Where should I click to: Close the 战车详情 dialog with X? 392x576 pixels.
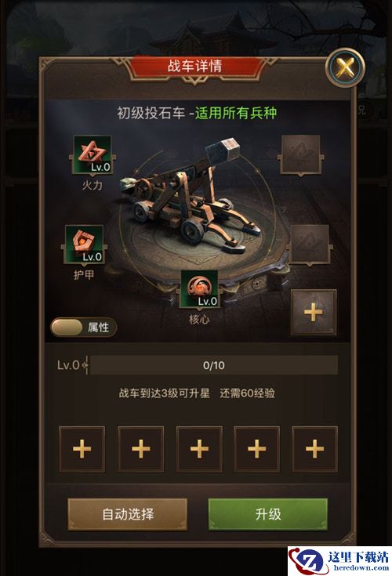click(x=345, y=67)
